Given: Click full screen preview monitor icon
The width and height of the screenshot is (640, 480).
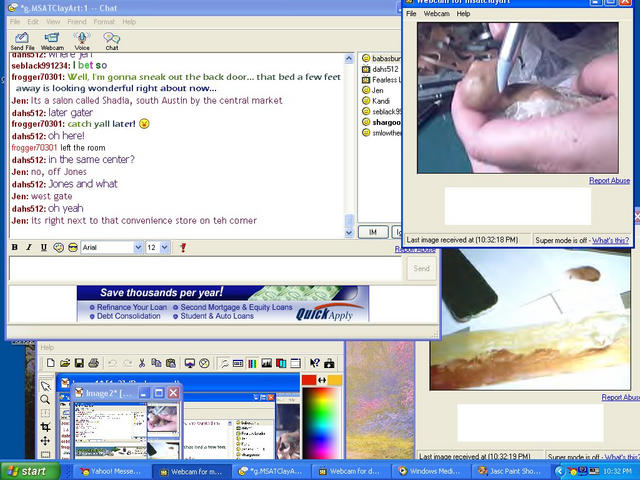Looking at the screenshot, I should pyautogui.click(x=190, y=363).
